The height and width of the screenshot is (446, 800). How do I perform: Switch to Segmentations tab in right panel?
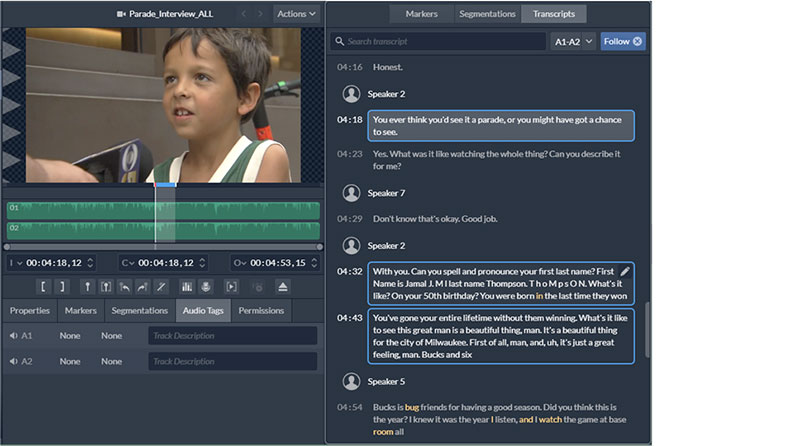click(x=487, y=14)
